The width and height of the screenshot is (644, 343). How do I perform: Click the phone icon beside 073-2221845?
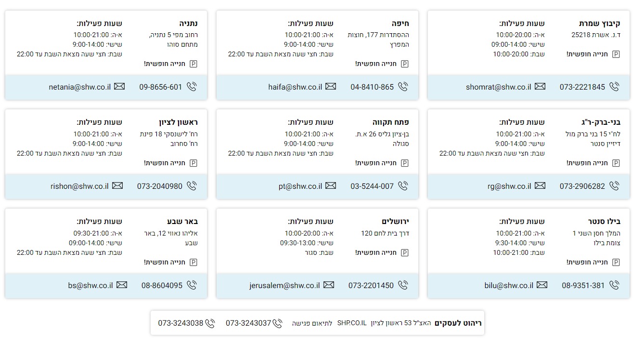614,87
